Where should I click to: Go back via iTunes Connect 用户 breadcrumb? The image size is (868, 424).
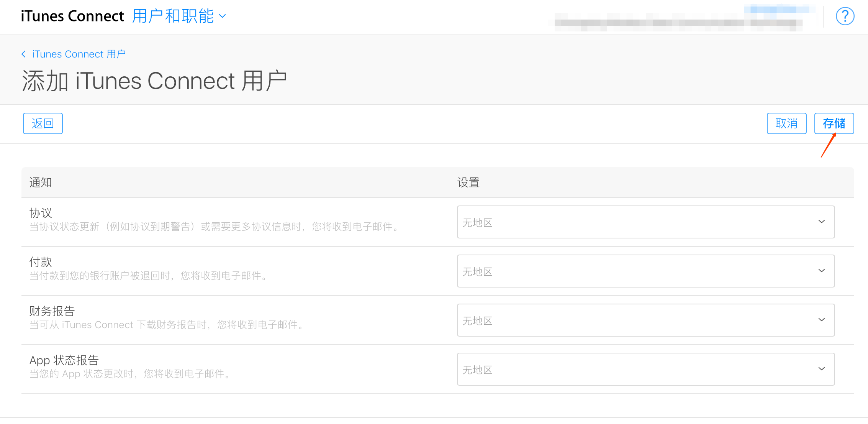[x=79, y=54]
